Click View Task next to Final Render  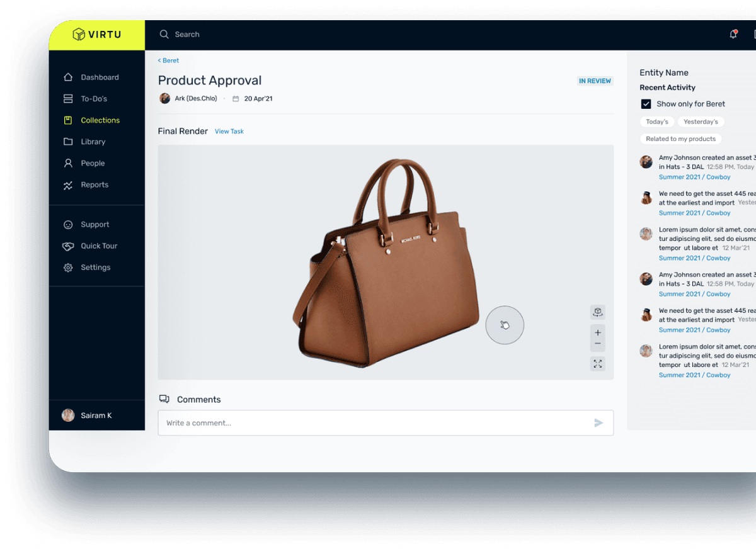tap(229, 131)
